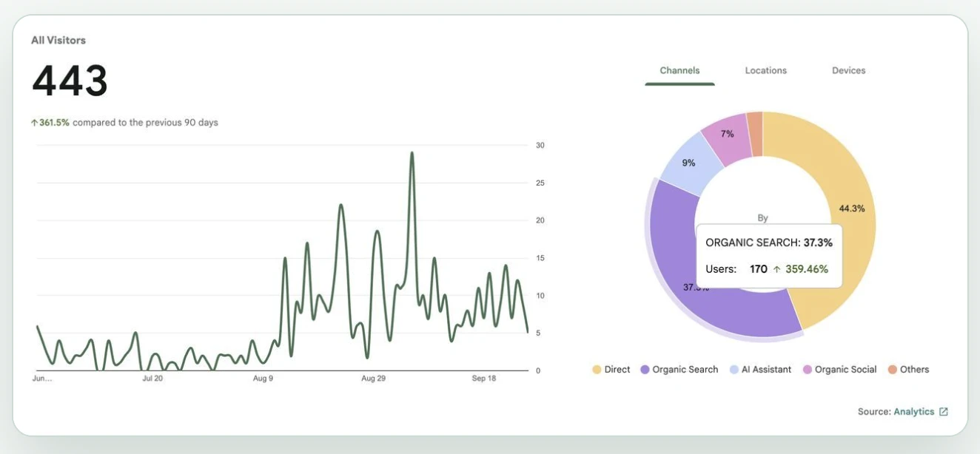Toggle the Organic Social legend label

846,370
